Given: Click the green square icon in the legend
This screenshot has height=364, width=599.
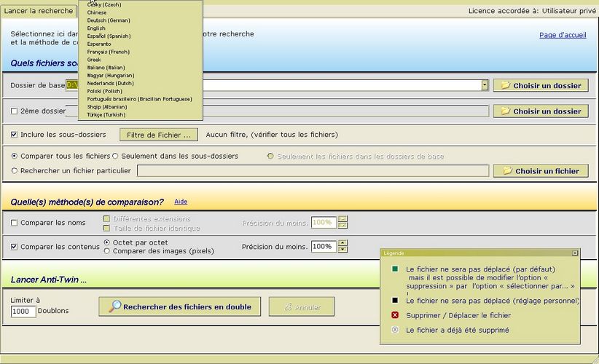Looking at the screenshot, I should pyautogui.click(x=395, y=269).
